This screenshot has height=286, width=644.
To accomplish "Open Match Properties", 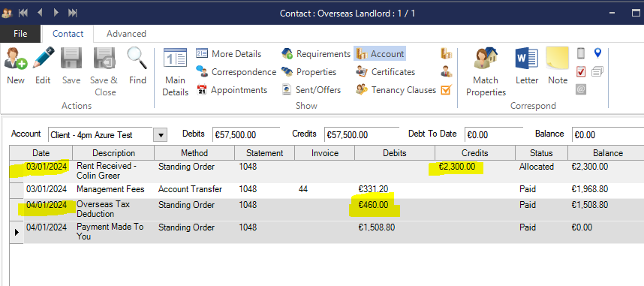I will 486,72.
